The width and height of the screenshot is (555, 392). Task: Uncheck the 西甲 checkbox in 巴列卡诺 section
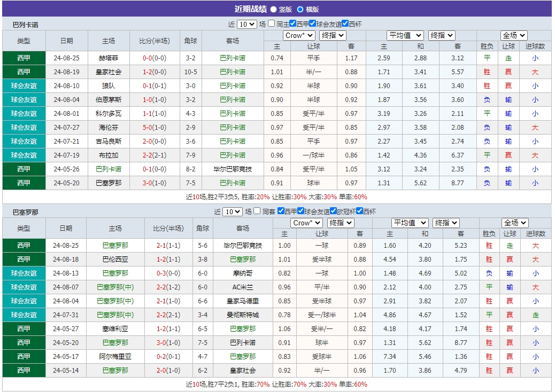coord(292,24)
